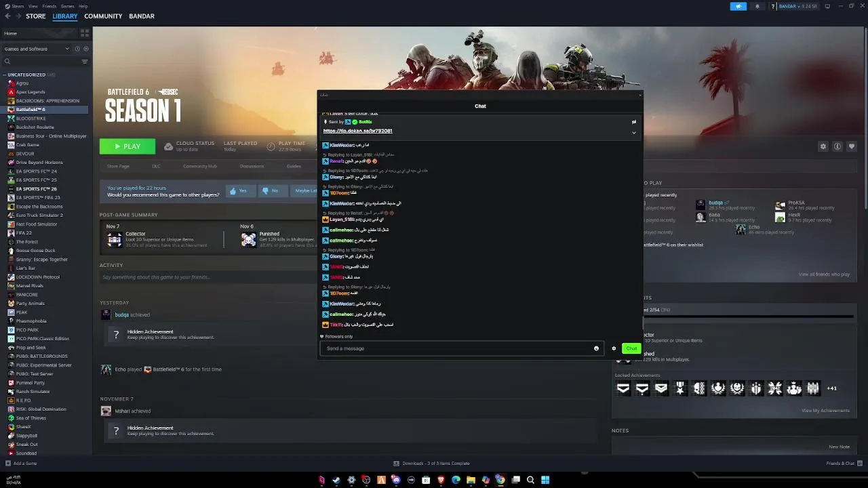Click the recent activity clock icon in sidebar
Screen dimensions: 868x488
click(x=77, y=49)
